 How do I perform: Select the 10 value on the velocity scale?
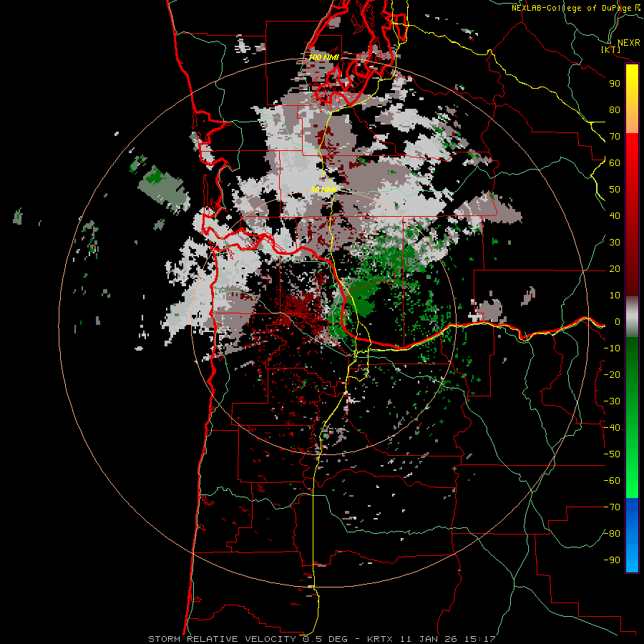[x=615, y=296]
